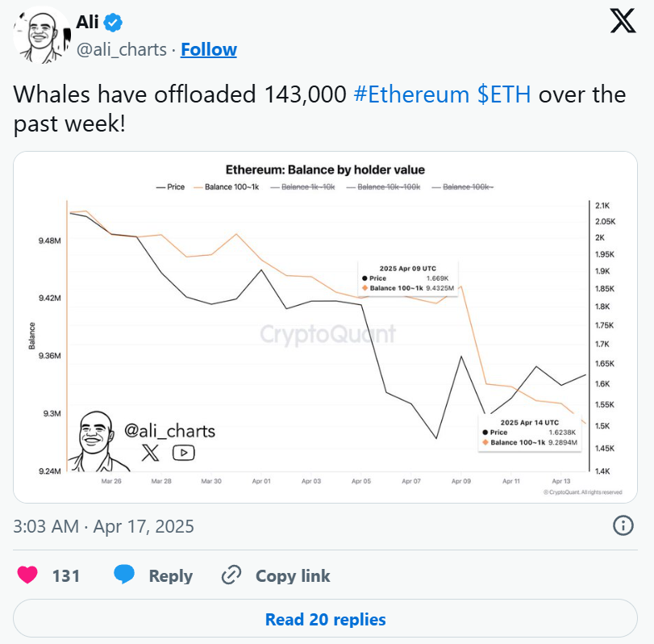Enable the Balance 100k~ legend series
The height and width of the screenshot is (644, 654).
click(463, 187)
